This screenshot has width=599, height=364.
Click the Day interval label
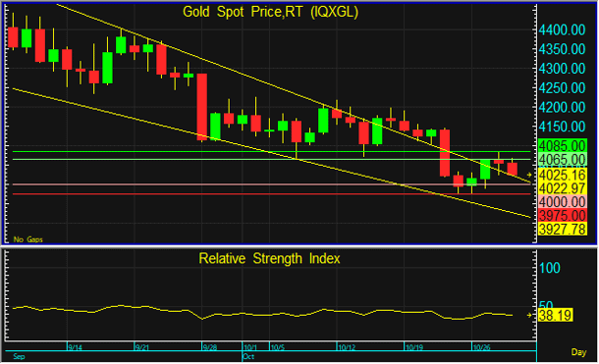[578, 352]
